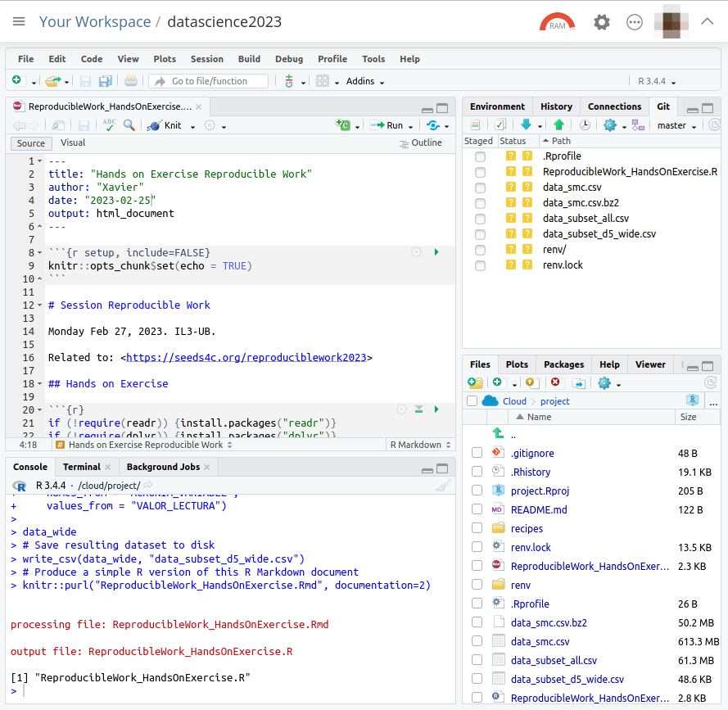Run all chunks above icon on line 20

(x=418, y=409)
